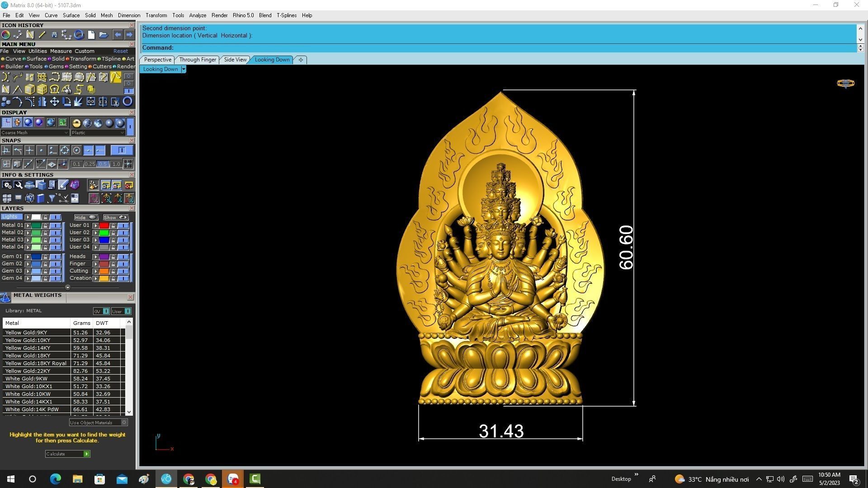Select the four-arrow move tool icon

point(54,102)
